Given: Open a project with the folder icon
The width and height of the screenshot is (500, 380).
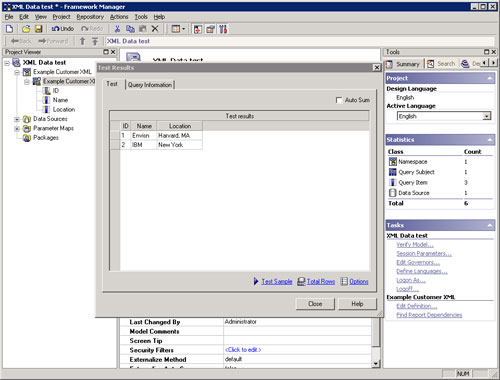Looking at the screenshot, I should (x=26, y=29).
